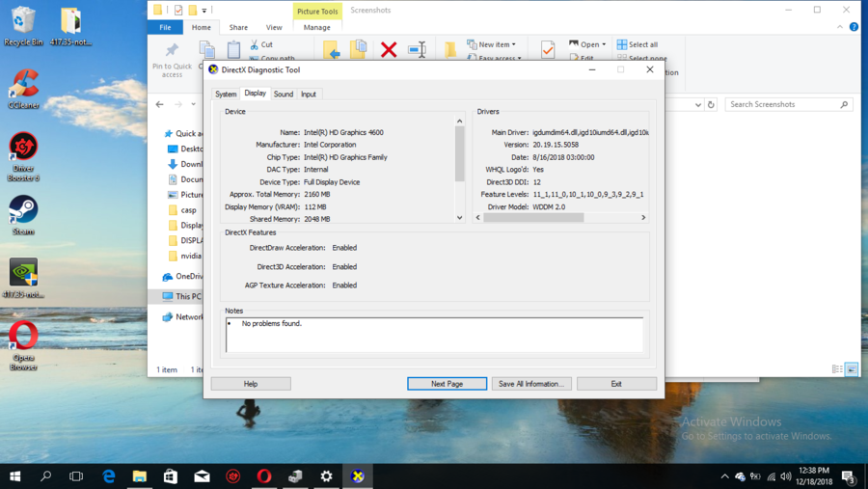Open the View ribbon tab in Explorer
The width and height of the screenshot is (868, 489).
[274, 27]
